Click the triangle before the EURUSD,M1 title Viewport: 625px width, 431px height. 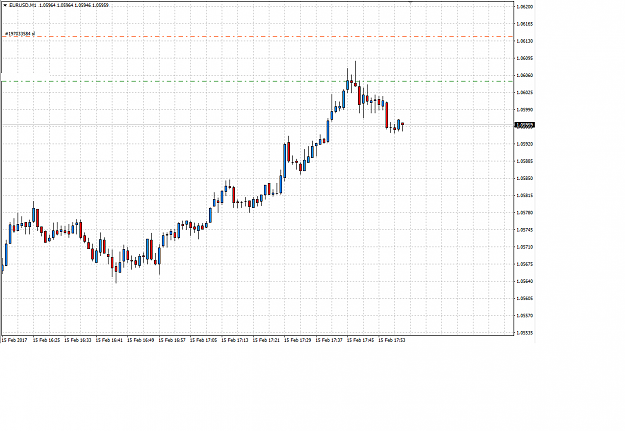click(5, 5)
